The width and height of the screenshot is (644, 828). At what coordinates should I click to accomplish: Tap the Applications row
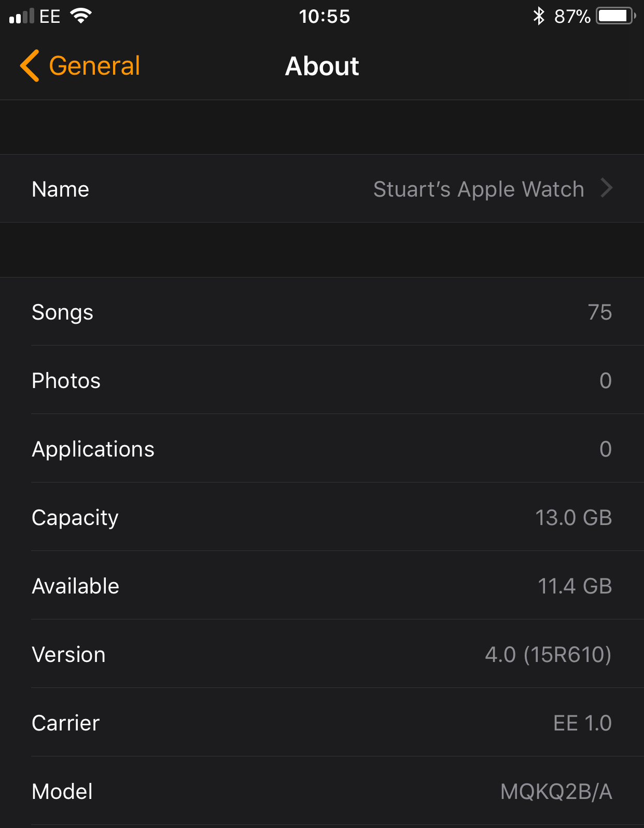[x=322, y=449]
